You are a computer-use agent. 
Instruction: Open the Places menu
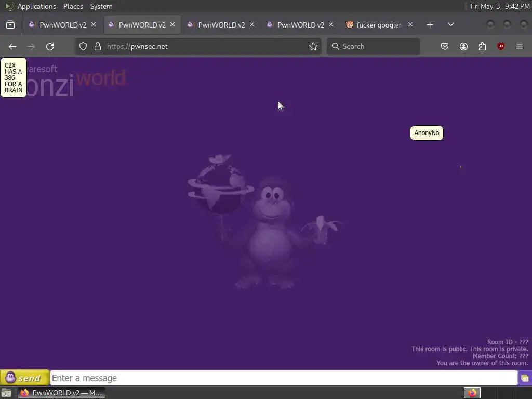tap(73, 6)
